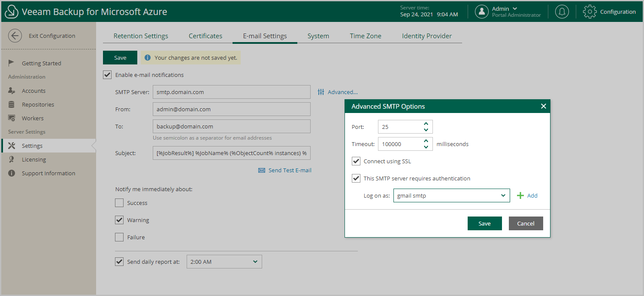The width and height of the screenshot is (644, 296).
Task: Check the Failure notification checkbox
Action: coord(119,237)
